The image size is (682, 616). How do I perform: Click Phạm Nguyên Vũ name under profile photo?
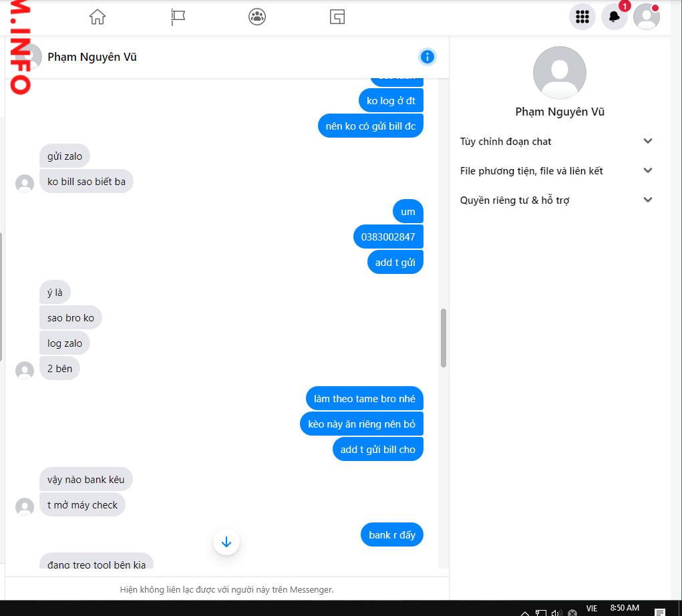[560, 112]
